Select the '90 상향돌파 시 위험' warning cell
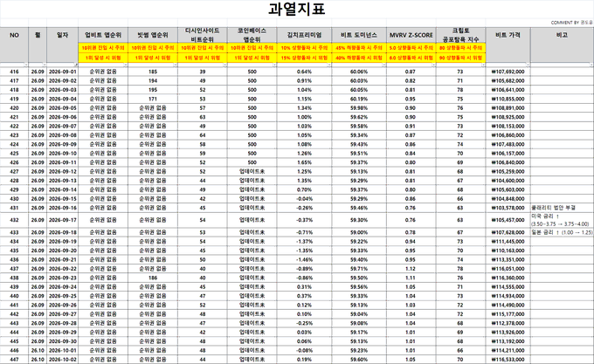 coord(460,58)
